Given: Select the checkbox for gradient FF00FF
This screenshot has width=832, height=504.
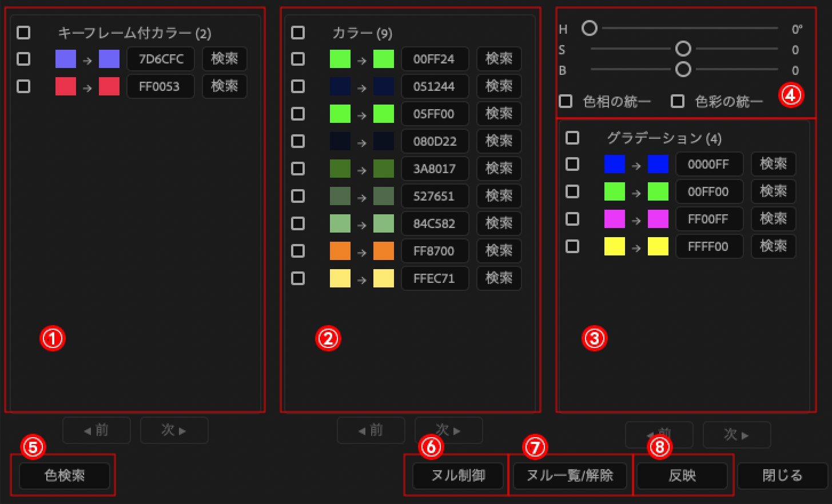Looking at the screenshot, I should [x=572, y=219].
